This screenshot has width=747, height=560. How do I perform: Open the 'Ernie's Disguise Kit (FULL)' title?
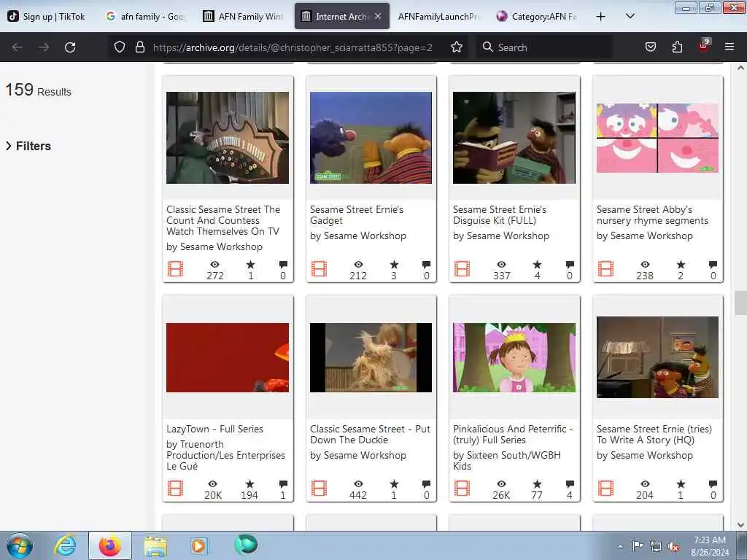[499, 215]
